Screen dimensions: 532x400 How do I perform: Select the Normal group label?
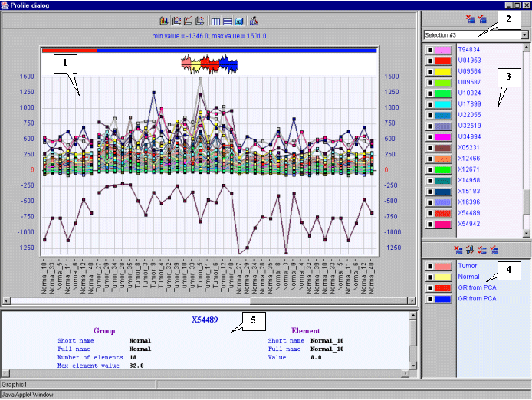[469, 277]
